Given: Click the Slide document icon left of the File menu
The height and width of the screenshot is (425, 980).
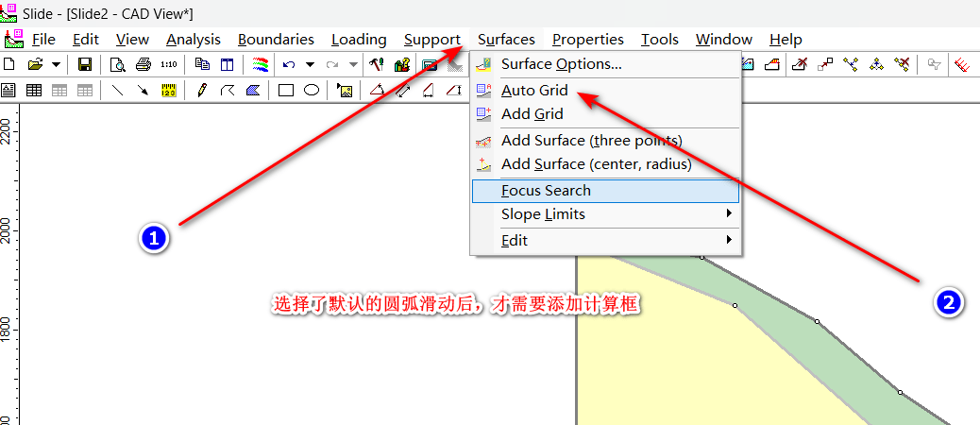Looking at the screenshot, I should 13,39.
